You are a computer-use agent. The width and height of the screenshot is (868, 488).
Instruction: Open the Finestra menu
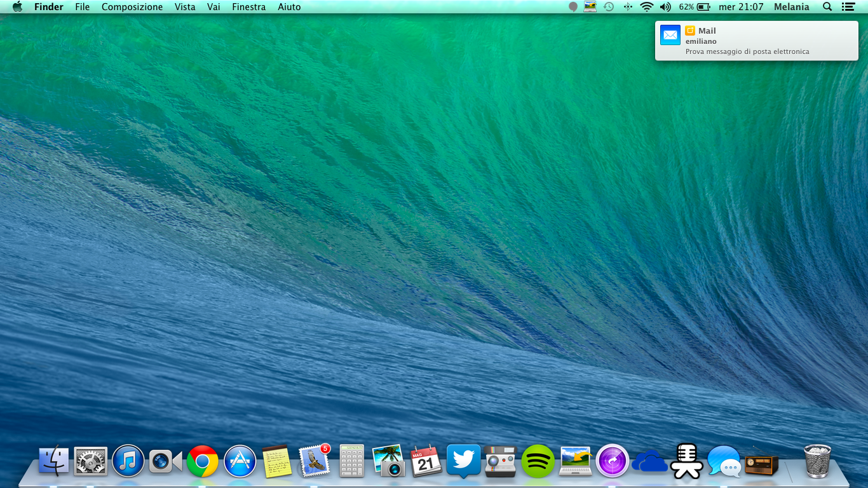[x=248, y=7]
